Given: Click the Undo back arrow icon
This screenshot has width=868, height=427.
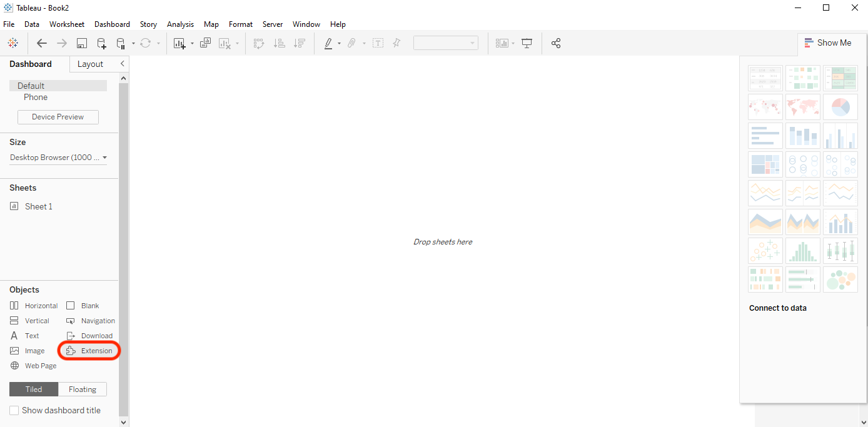Looking at the screenshot, I should 42,43.
